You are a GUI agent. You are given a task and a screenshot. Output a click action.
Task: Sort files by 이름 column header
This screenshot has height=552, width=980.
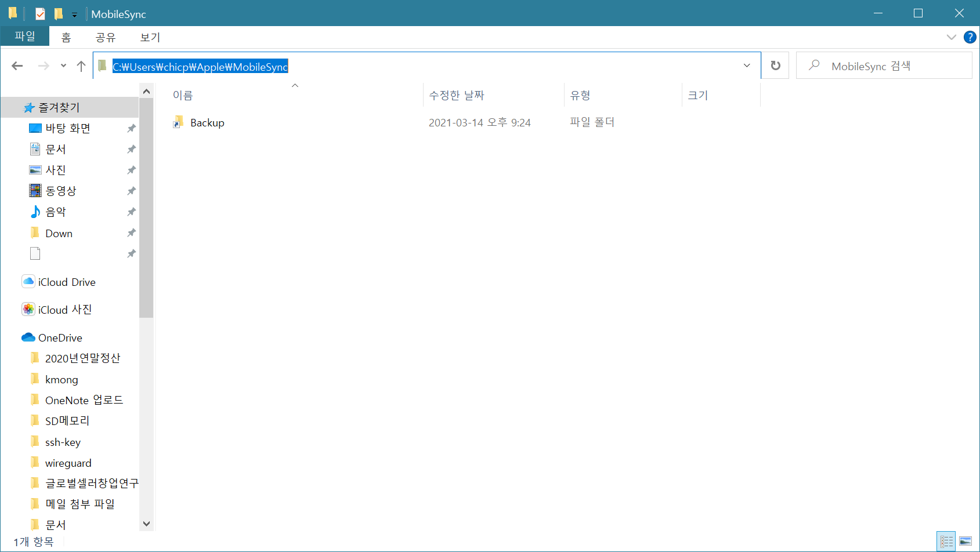183,96
